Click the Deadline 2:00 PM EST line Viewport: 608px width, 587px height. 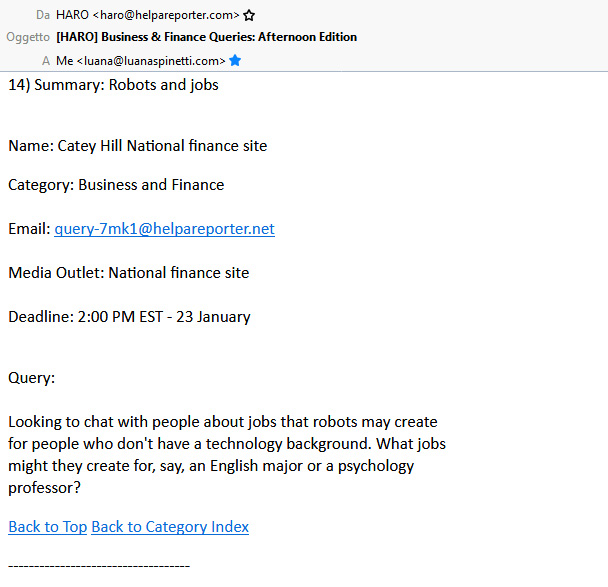point(129,317)
